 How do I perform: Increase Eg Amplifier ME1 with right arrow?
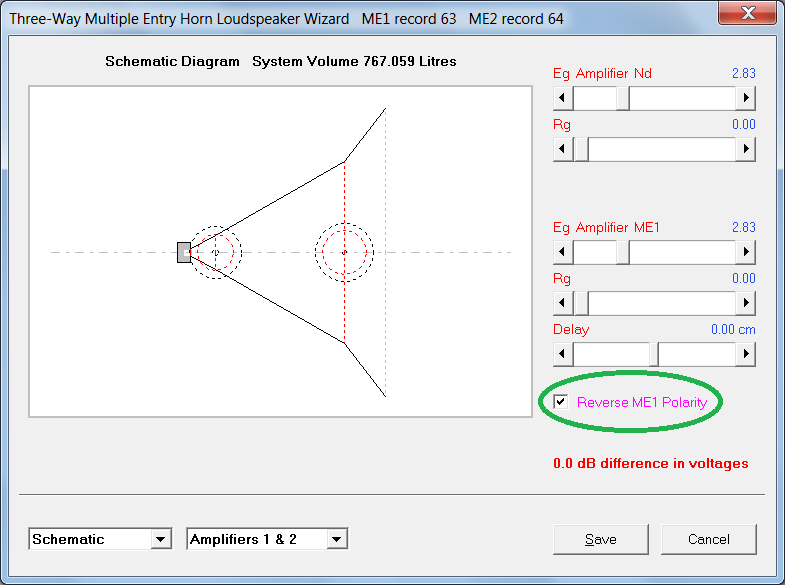pos(745,252)
